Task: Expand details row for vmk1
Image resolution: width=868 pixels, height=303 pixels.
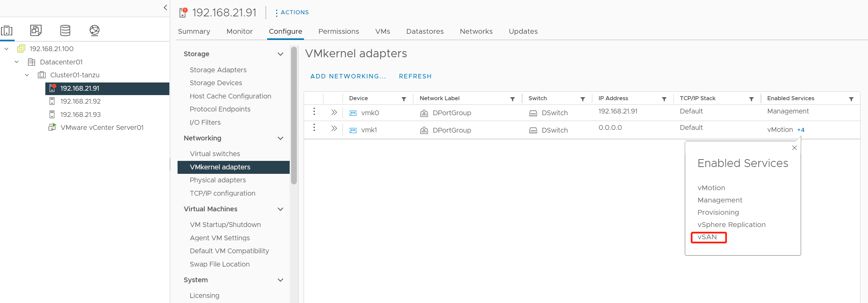Action: (334, 128)
